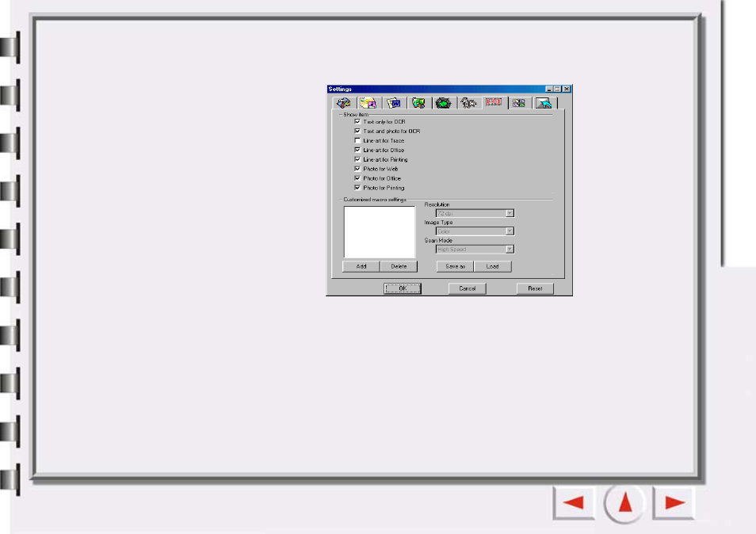The width and height of the screenshot is (756, 534).
Task: Uncheck the Line-art for Printing checkbox
Action: click(357, 159)
